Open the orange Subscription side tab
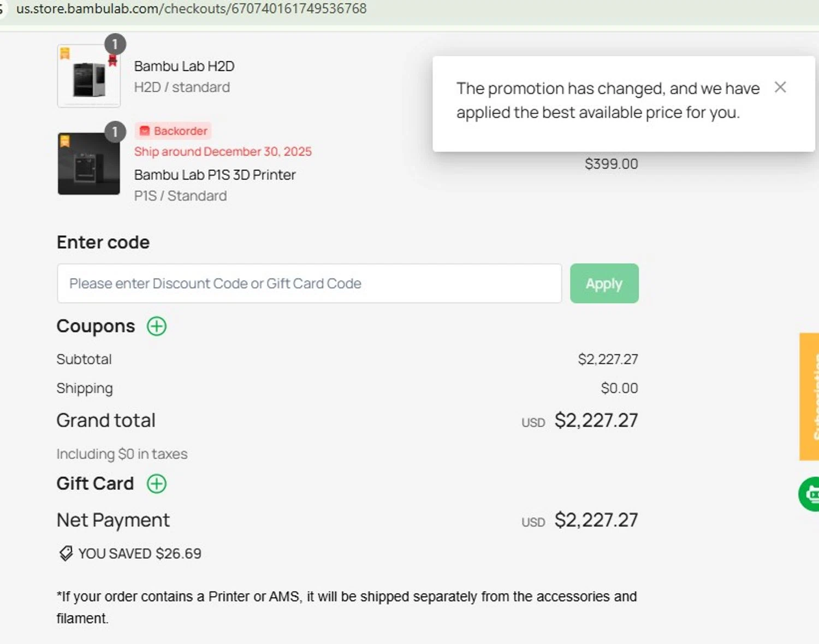The image size is (819, 644). point(810,396)
